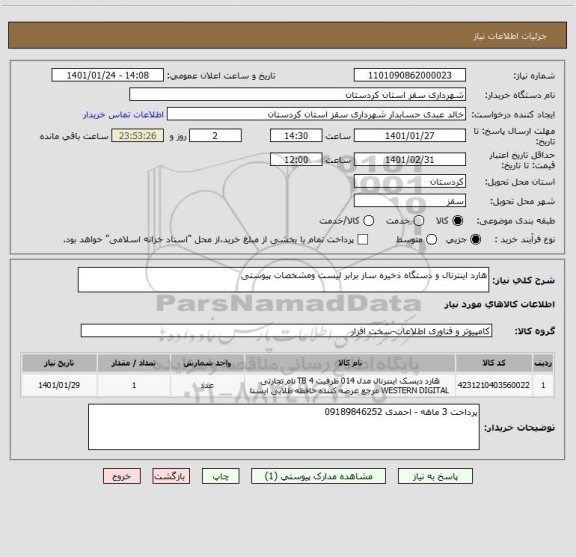This screenshot has width=576, height=557.
Task: Click the کد کالا column header
Action: coord(494,363)
